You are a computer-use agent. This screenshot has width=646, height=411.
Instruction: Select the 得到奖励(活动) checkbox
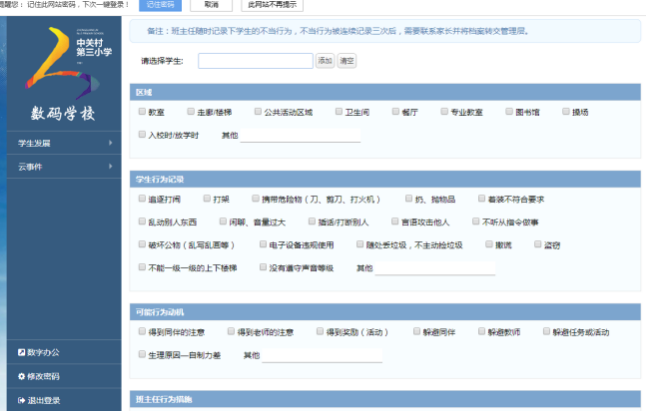[x=320, y=331]
